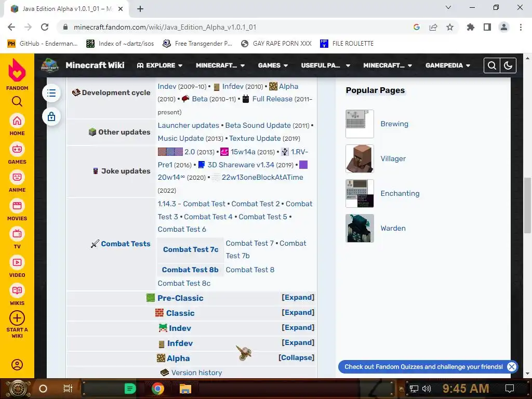This screenshot has height=399, width=532.
Task: Open the Combat Test 8c link
Action: pyautogui.click(x=184, y=283)
